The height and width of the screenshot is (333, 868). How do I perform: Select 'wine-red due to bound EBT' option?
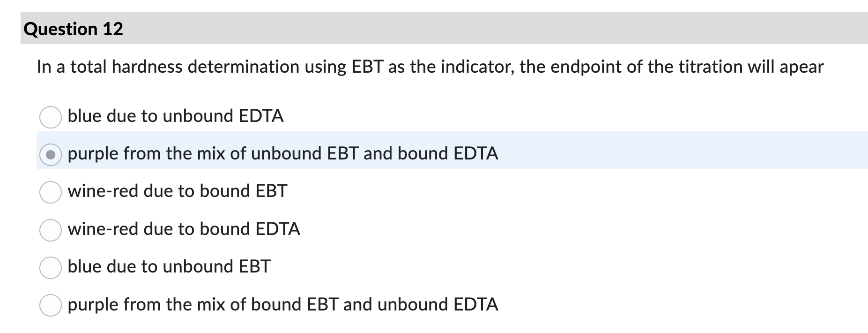pyautogui.click(x=51, y=191)
